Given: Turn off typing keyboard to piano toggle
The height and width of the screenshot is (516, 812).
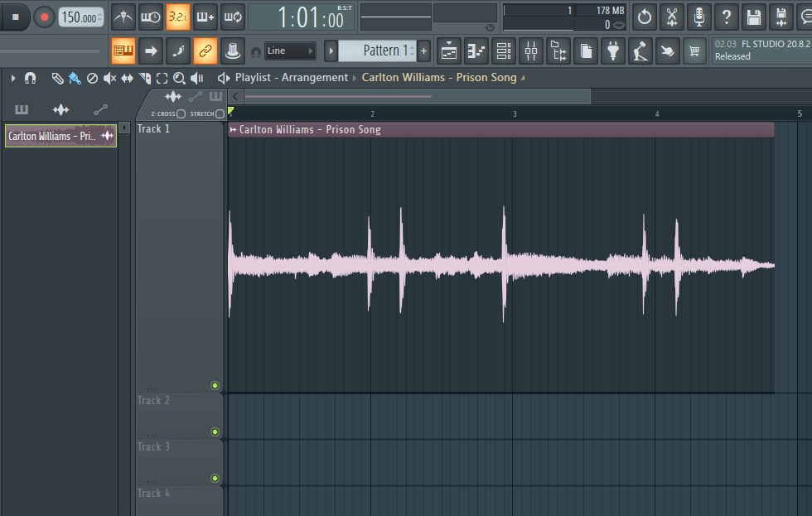Looking at the screenshot, I should 123,51.
